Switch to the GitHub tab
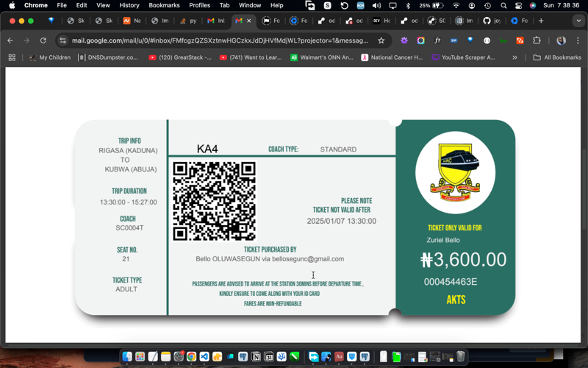This screenshot has width=588, height=368. point(490,21)
